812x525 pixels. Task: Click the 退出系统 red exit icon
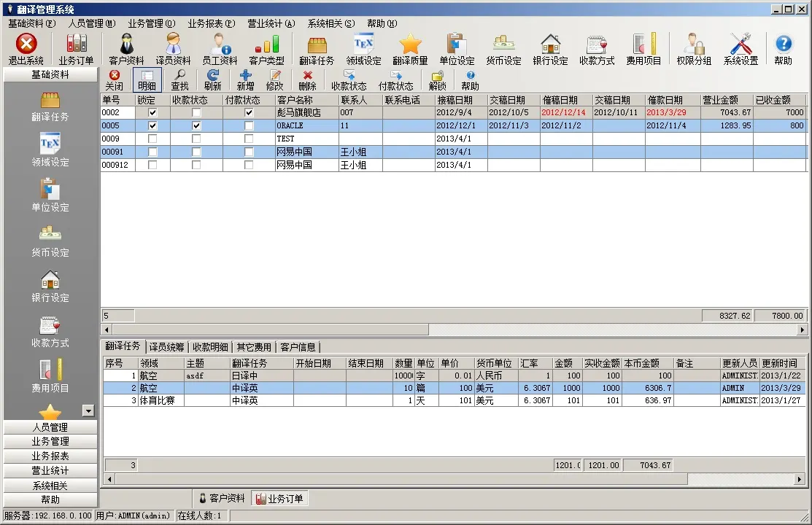(x=26, y=44)
